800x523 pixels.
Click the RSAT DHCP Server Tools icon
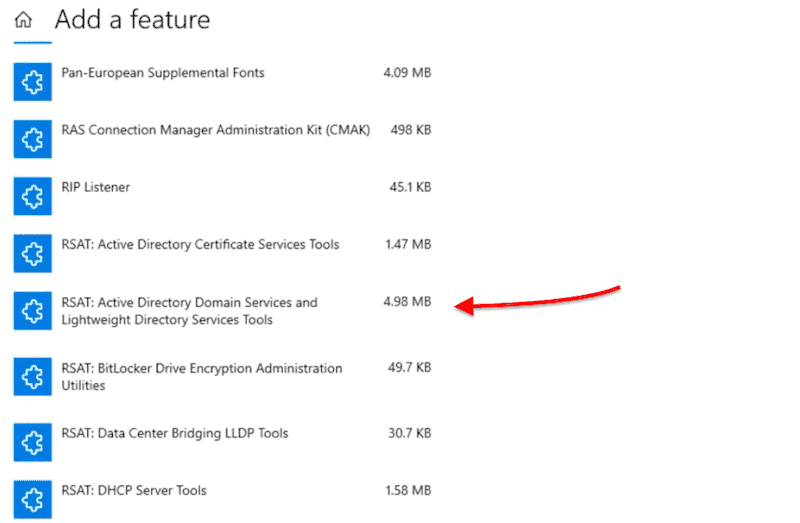pyautogui.click(x=33, y=500)
